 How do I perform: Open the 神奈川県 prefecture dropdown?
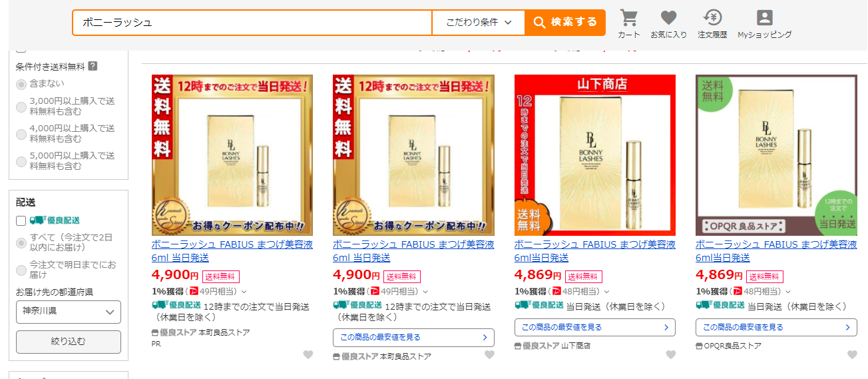[x=68, y=312]
